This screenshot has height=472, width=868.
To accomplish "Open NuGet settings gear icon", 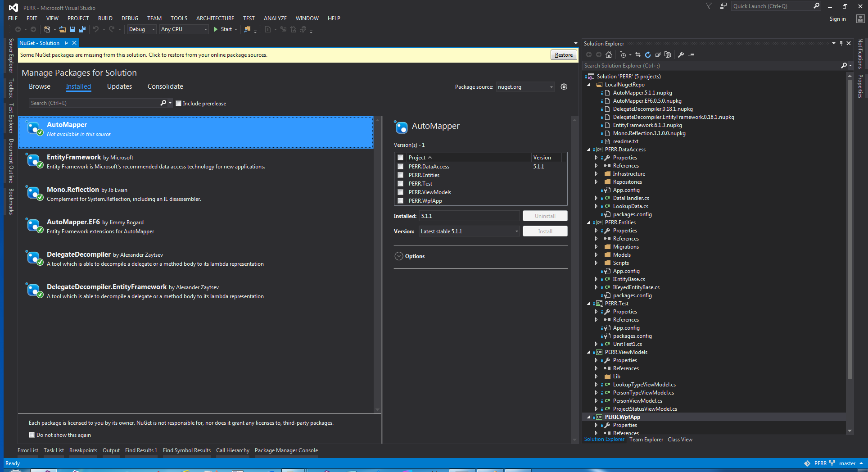I will (564, 87).
